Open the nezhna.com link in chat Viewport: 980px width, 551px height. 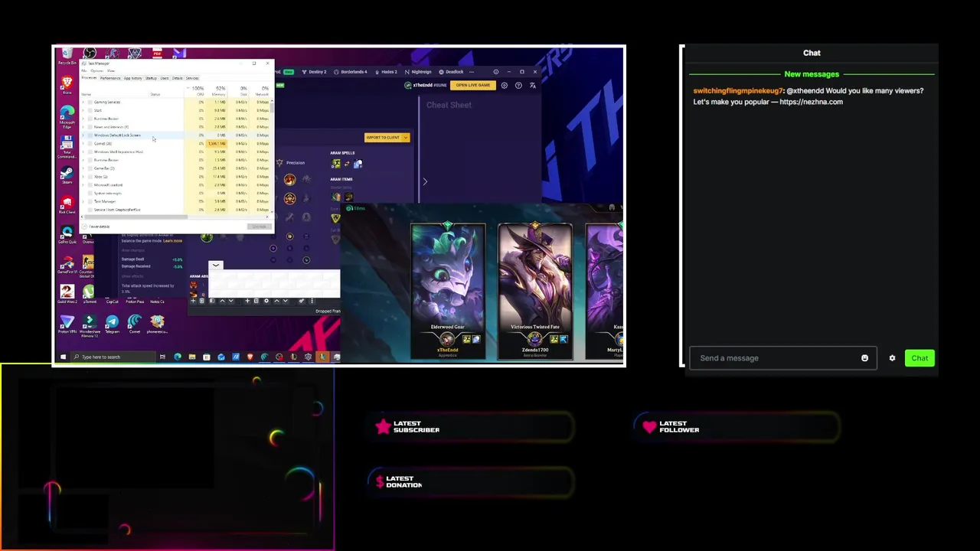point(812,102)
